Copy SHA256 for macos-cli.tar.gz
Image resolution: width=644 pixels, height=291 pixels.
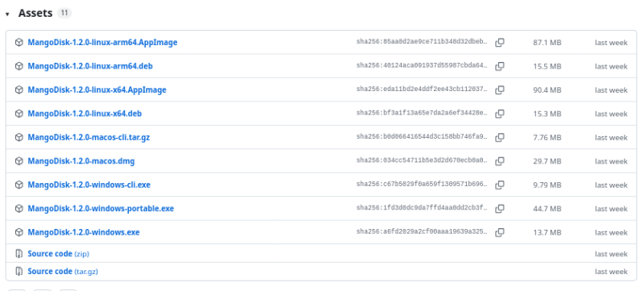coord(499,137)
